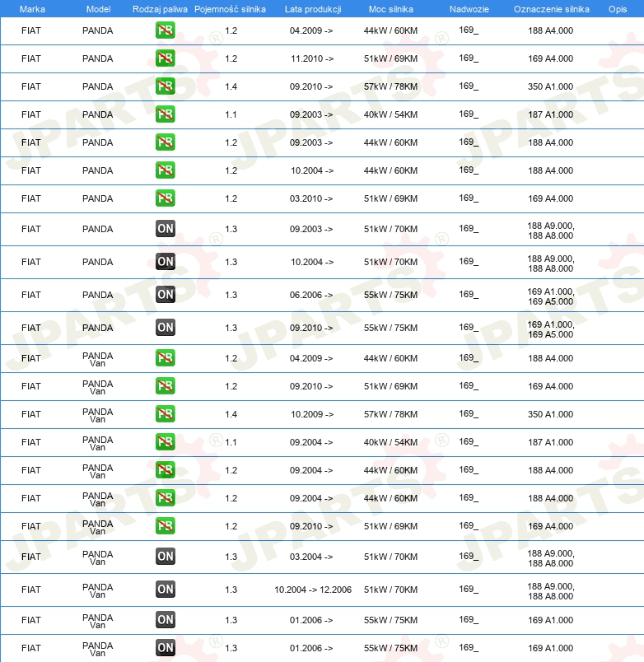Image resolution: width=644 pixels, height=662 pixels.
Task: Click the Moc silnika column header
Action: [x=390, y=9]
